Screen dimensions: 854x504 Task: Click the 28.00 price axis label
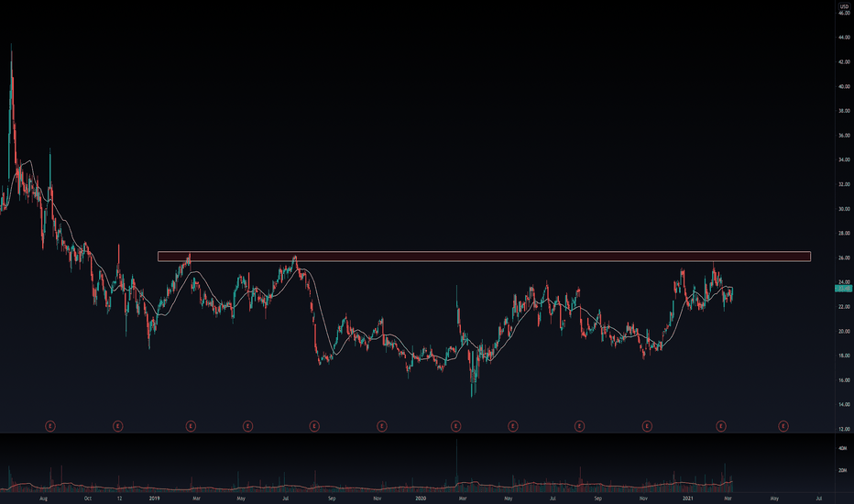[844, 233]
